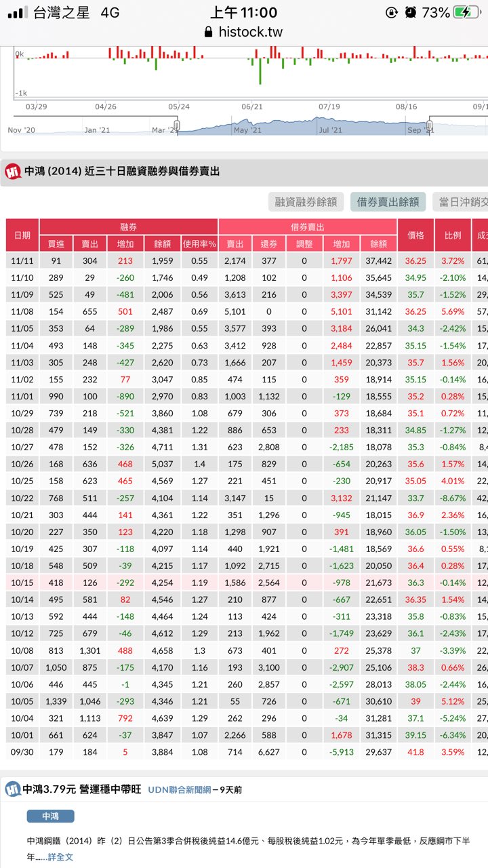Click the 買進 column header
The height and width of the screenshot is (868, 488).
pos(56,244)
